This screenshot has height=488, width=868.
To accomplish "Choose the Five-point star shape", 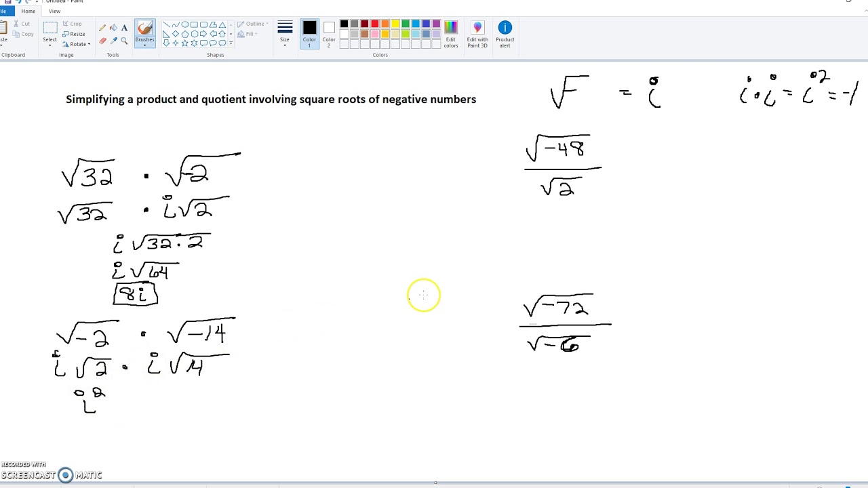I will click(x=185, y=43).
